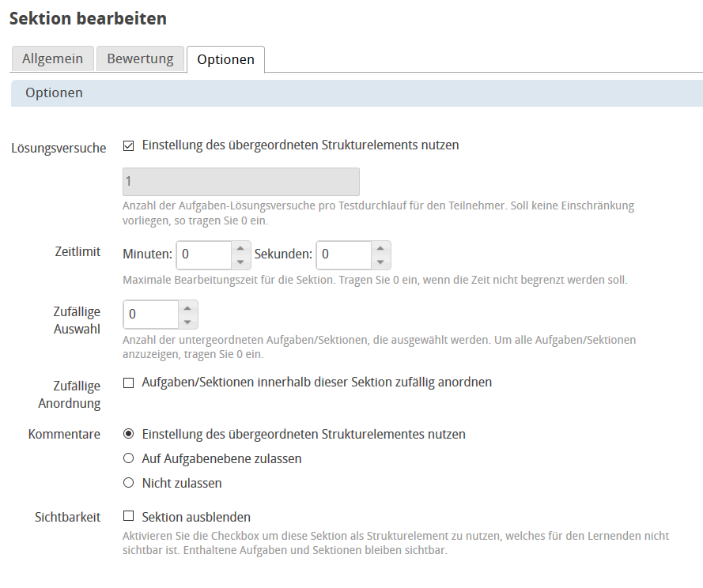Select Kommentare parent structure element radio
The height and width of the screenshot is (588, 703).
point(129,434)
